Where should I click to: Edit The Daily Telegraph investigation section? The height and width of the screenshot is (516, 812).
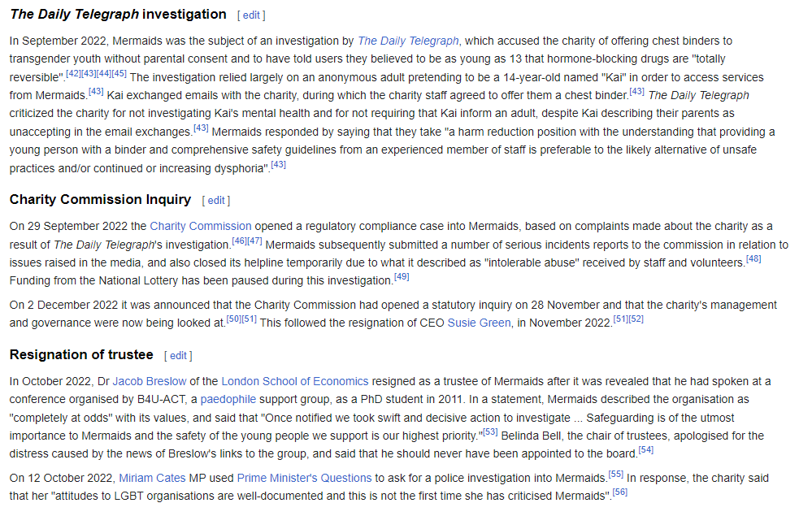click(251, 15)
